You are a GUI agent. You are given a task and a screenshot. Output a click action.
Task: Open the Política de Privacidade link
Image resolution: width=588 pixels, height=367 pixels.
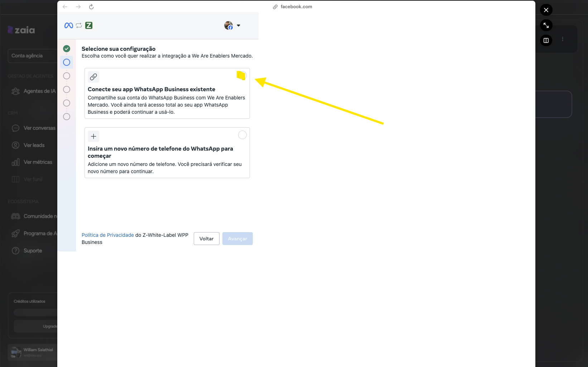coord(107,235)
